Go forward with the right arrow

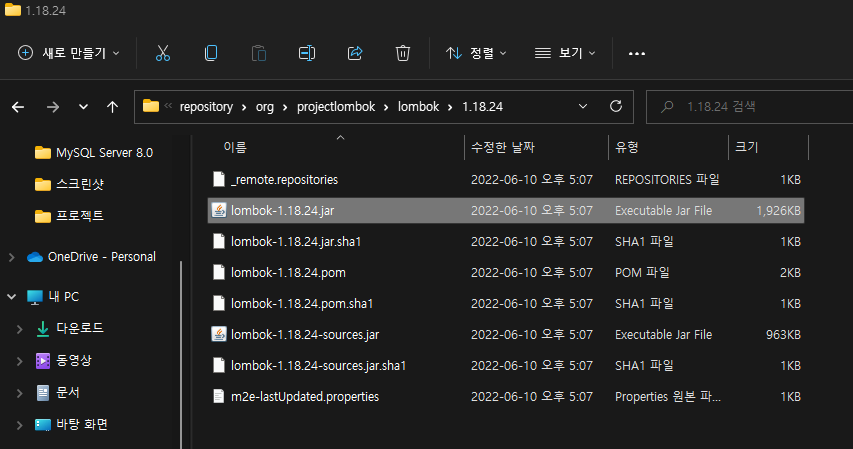[53, 107]
